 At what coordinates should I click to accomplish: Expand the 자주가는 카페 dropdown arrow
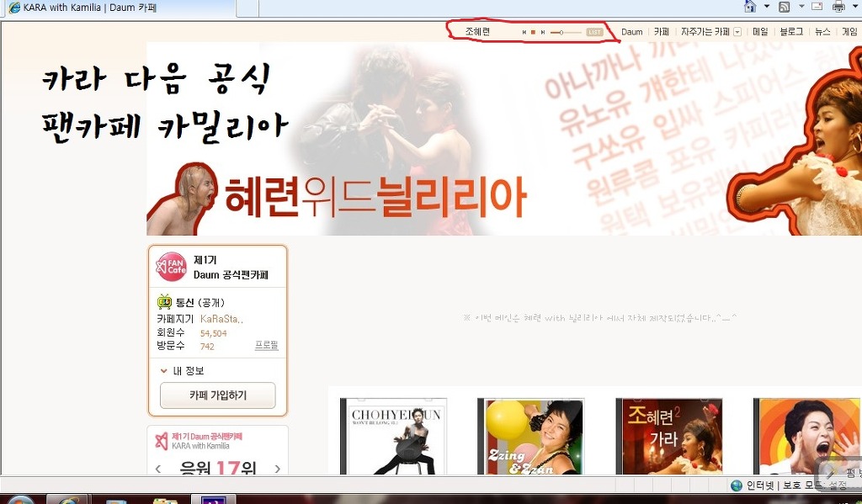point(737,33)
